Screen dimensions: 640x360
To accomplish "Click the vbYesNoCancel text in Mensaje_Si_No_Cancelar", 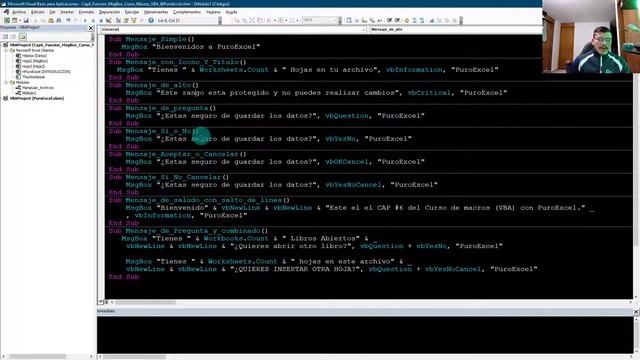I will pos(353,184).
